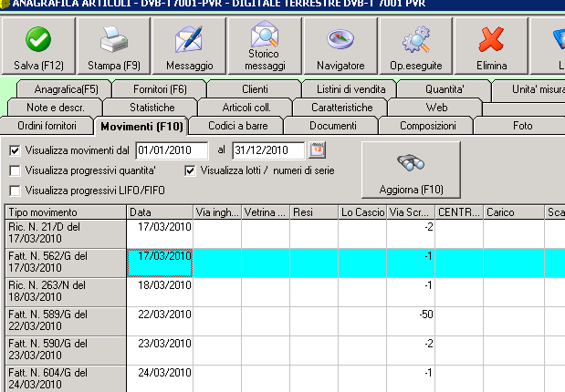Switch to the Fornitori (F6) tab
The width and height of the screenshot is (565, 392).
(x=160, y=89)
